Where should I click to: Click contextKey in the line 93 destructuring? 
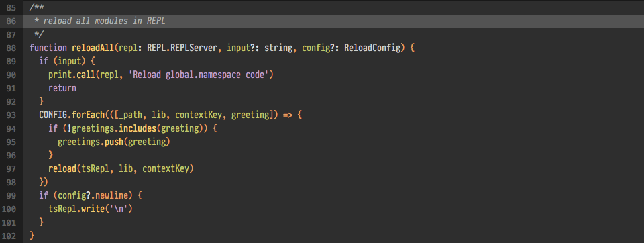[199, 115]
